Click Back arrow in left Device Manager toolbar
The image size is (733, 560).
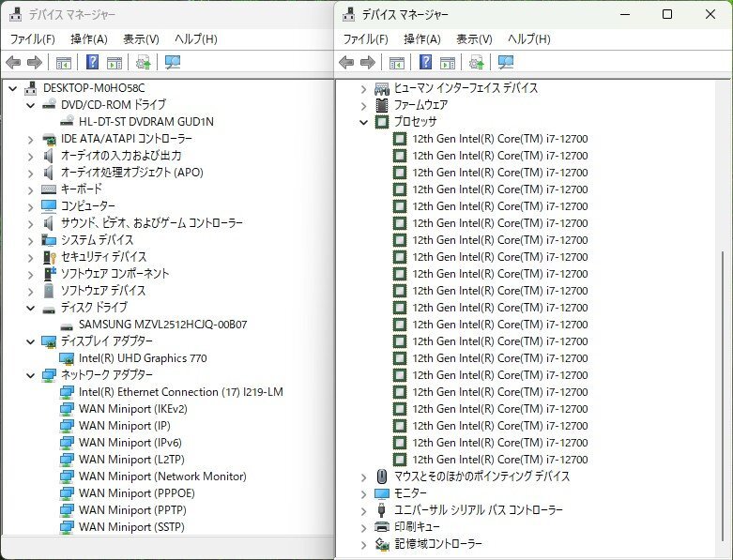(x=13, y=62)
